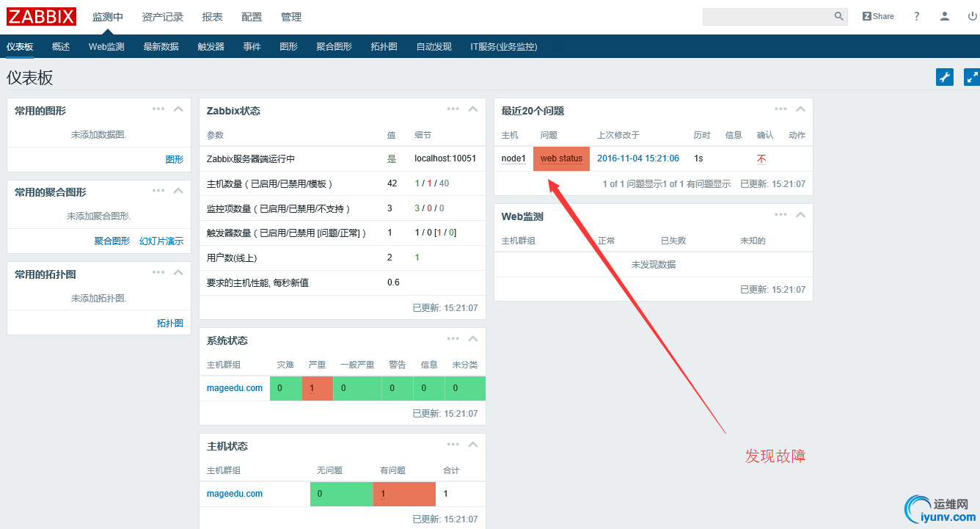
Task: Go to the 事件 submenu tab
Action: click(252, 46)
